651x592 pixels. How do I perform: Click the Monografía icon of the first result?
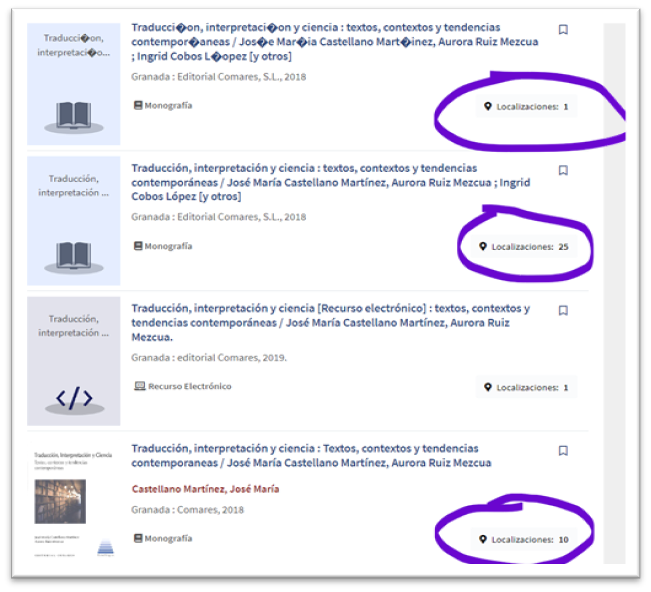click(138, 105)
